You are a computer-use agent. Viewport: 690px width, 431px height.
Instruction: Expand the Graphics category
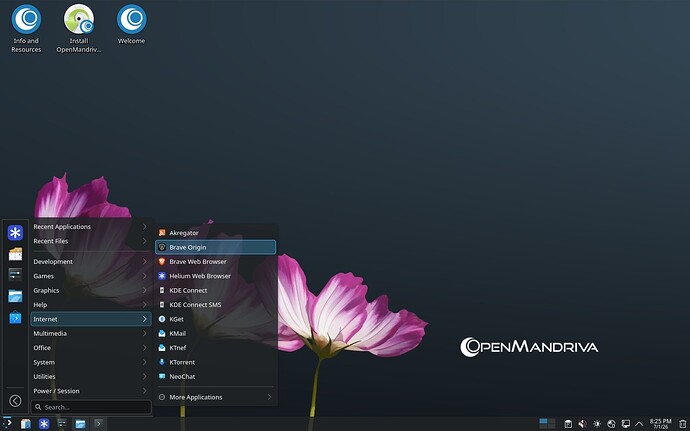click(91, 291)
